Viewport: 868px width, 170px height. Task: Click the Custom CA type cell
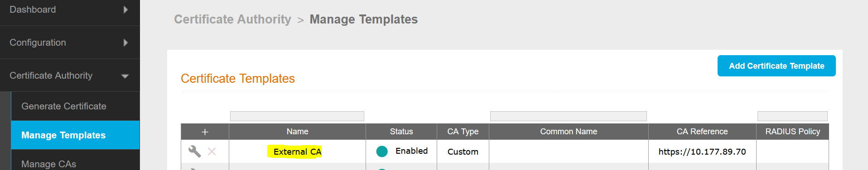463,152
